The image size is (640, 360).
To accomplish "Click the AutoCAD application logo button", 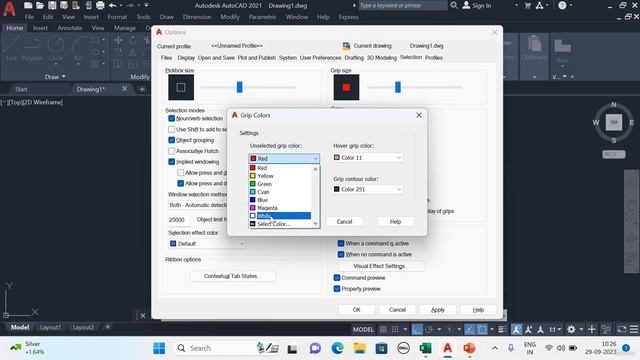I will 9,8.
